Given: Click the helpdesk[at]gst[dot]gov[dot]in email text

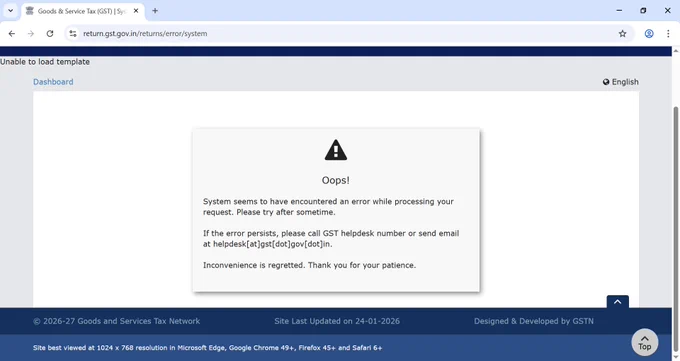Looking at the screenshot, I should tap(272, 244).
